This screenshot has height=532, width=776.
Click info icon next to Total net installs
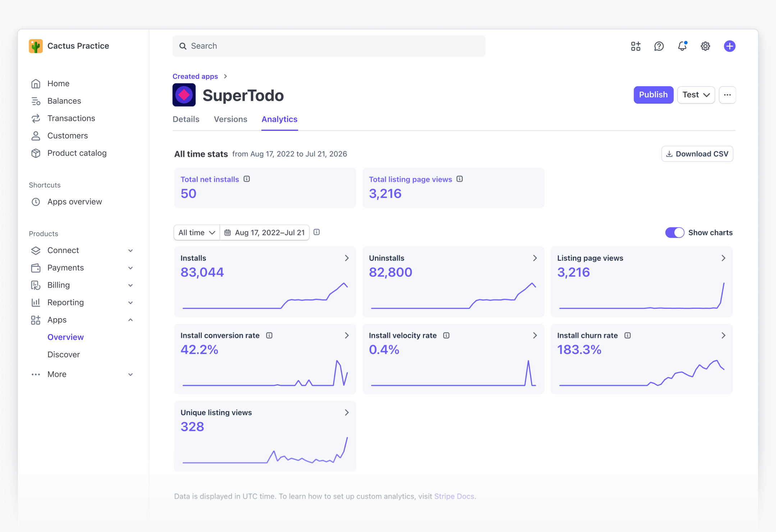[x=247, y=179]
